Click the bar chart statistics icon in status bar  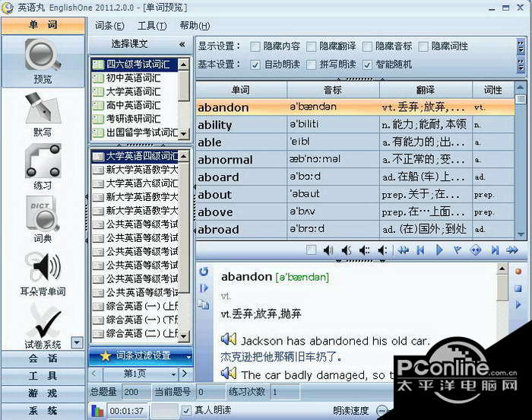(97, 410)
